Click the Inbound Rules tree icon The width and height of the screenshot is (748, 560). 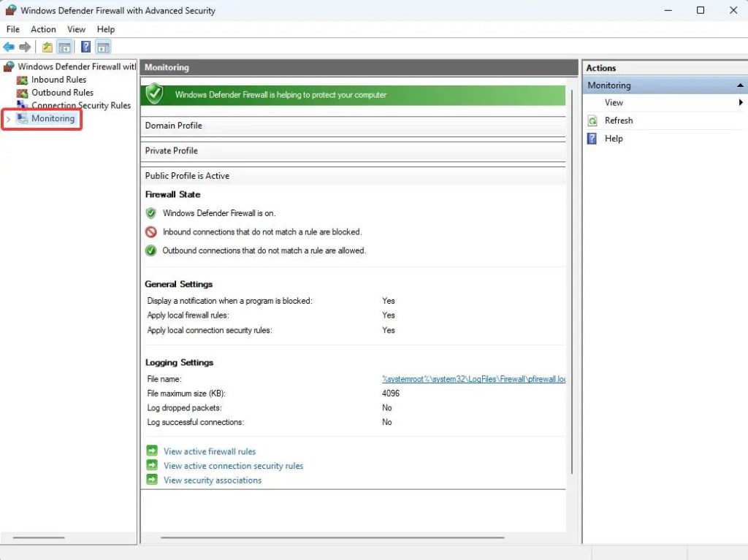[x=22, y=80]
